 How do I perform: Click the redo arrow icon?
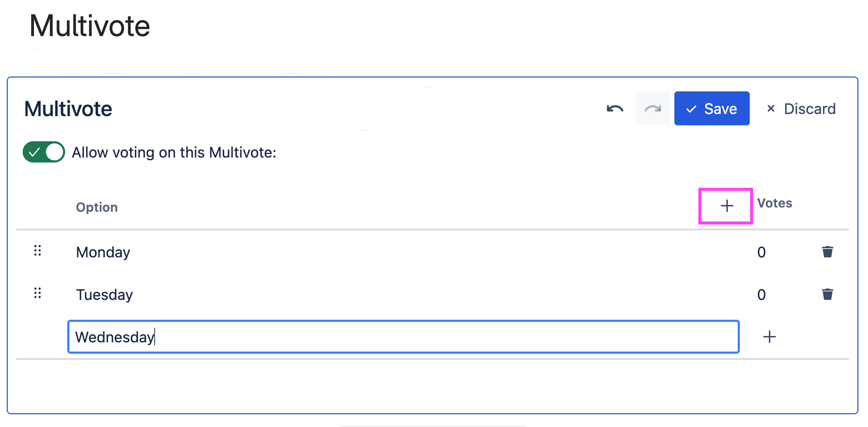652,109
